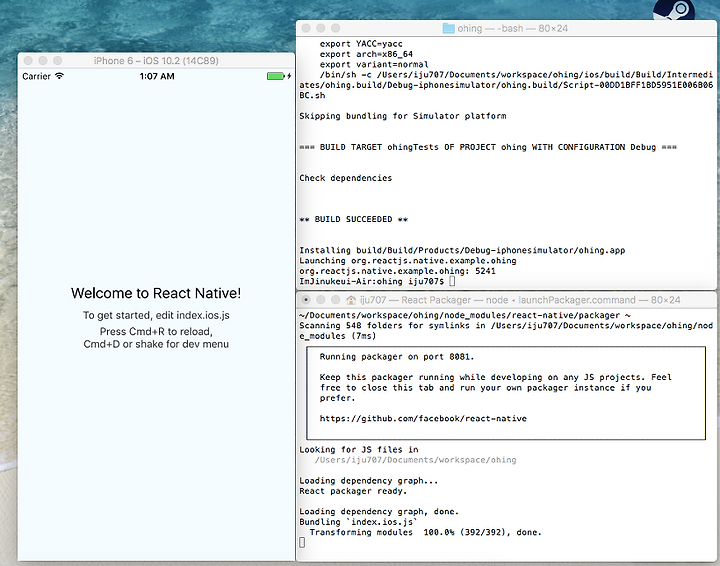Click the 'export YACC=yacc' line

361,44
